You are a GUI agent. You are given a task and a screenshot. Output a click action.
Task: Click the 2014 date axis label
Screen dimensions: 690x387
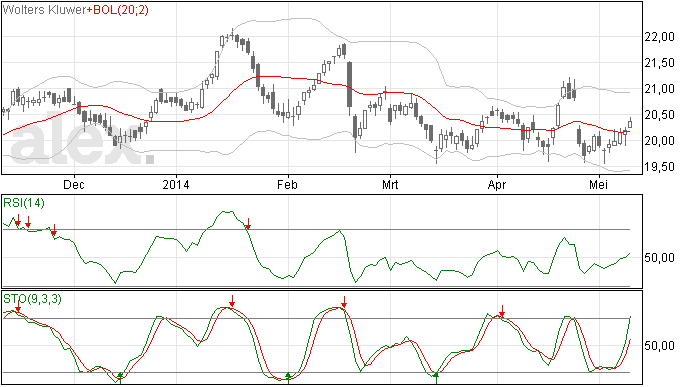coord(176,184)
